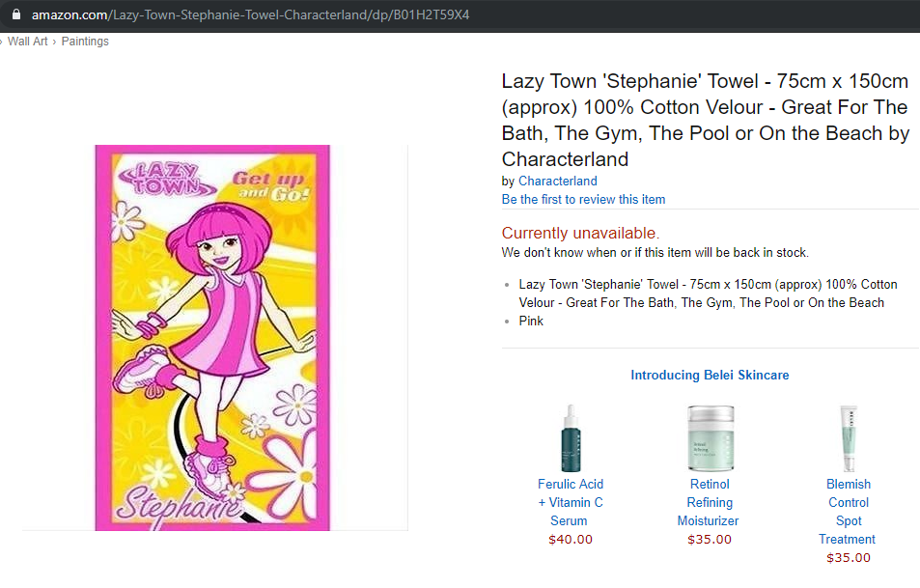The height and width of the screenshot is (588, 920).
Task: Click the lock icon in address bar
Action: (15, 15)
